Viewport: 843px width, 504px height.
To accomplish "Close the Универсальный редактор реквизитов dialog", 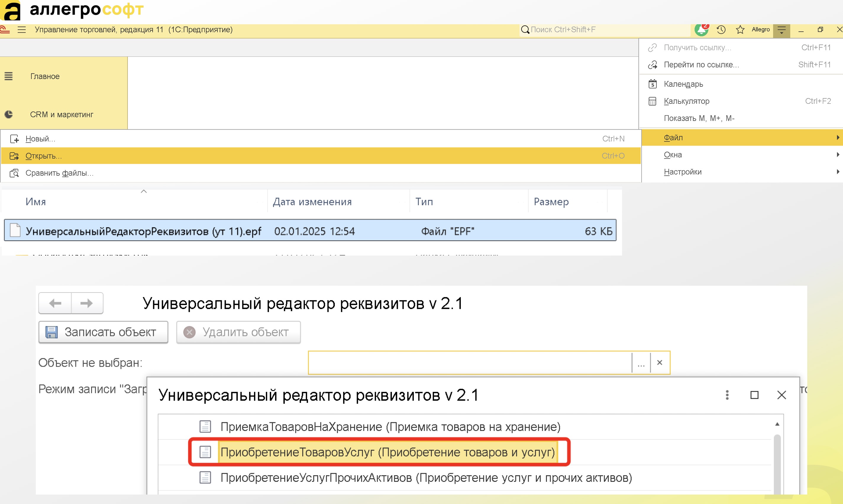I will tap(781, 395).
